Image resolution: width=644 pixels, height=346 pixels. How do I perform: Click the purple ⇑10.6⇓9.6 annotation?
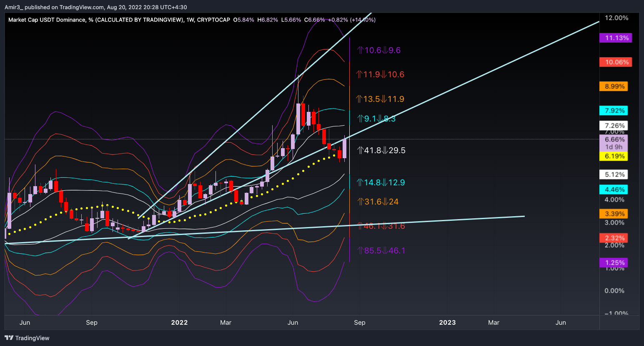point(378,51)
